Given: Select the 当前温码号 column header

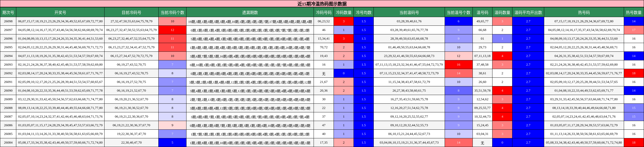Looking at the screenshot, I should click(x=409, y=12).
